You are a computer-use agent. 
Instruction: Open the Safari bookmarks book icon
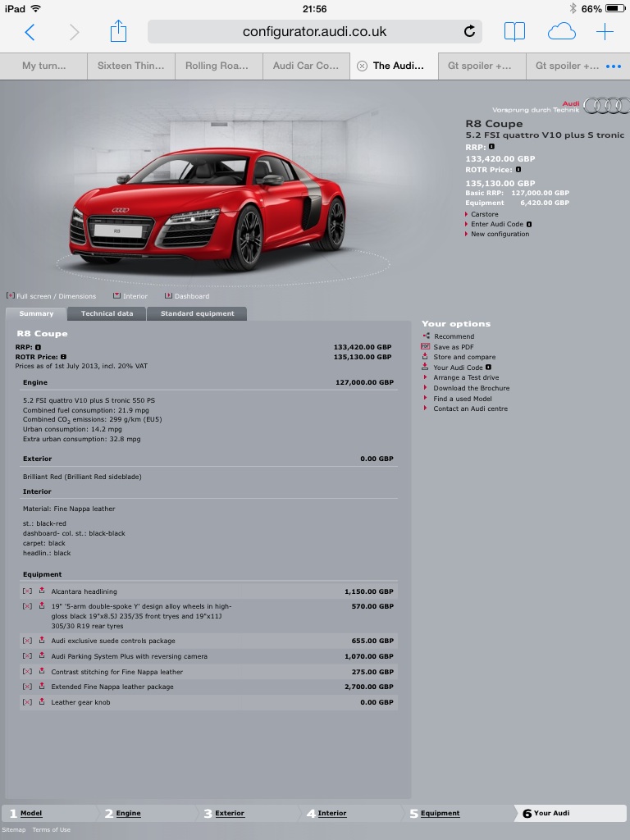click(514, 31)
